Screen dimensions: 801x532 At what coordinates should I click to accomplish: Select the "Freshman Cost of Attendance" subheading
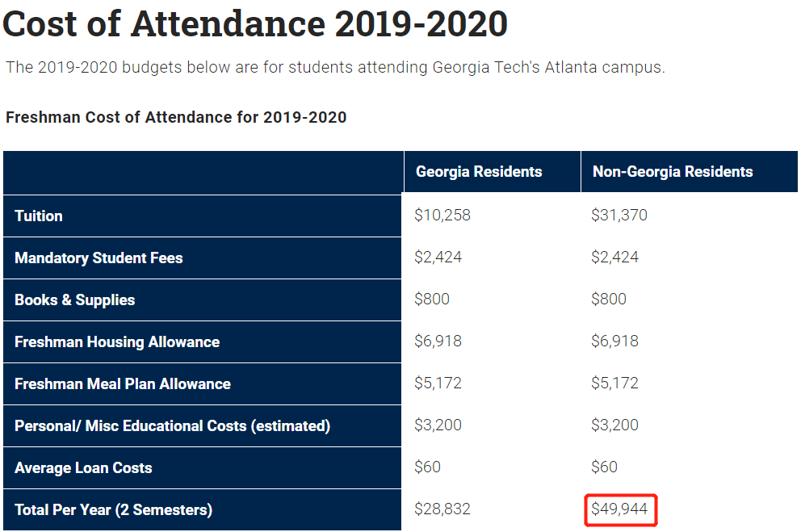point(176,117)
